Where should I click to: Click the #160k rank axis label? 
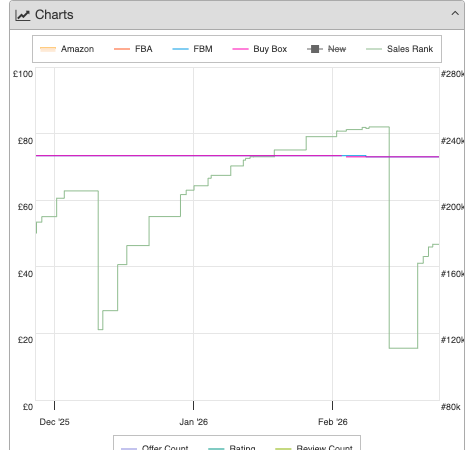point(452,274)
